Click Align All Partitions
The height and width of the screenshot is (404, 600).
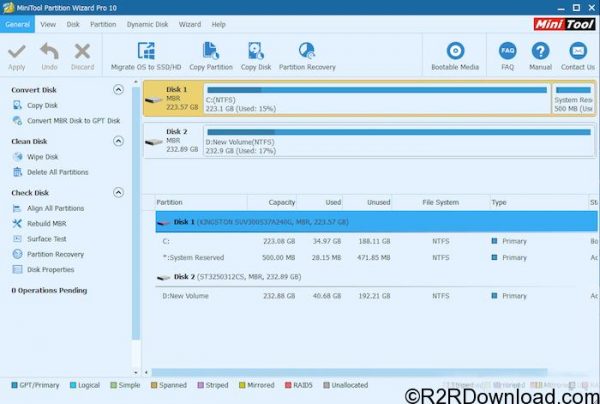coord(55,208)
